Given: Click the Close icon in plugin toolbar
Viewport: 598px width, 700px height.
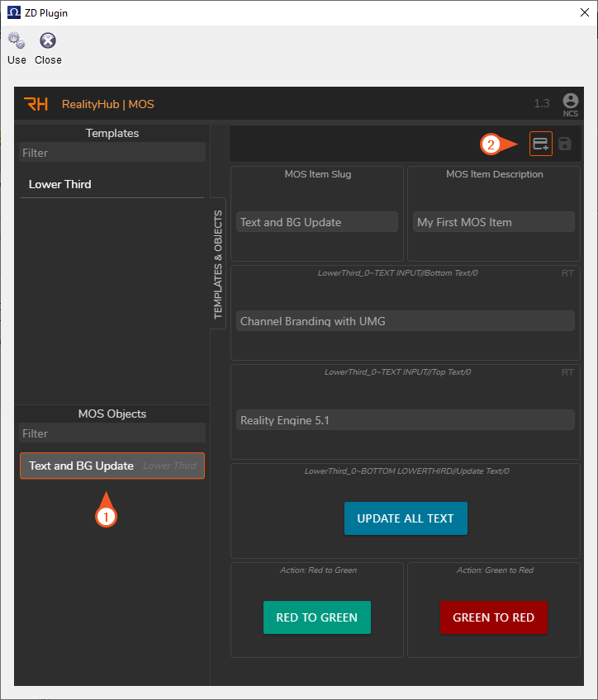Looking at the screenshot, I should (x=48, y=41).
